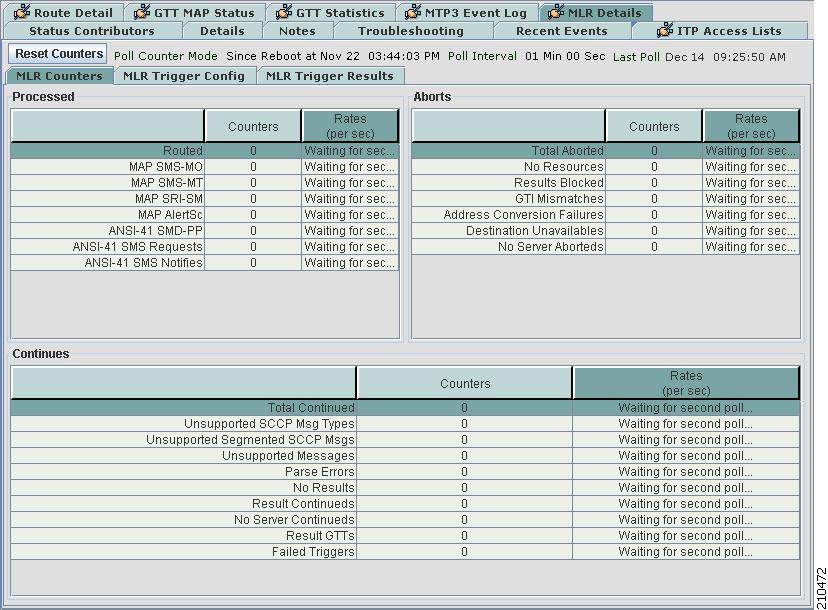Select the Unsupported SCCP Msg Types row
Image resolution: width=828 pixels, height=610 pixels.
point(405,424)
